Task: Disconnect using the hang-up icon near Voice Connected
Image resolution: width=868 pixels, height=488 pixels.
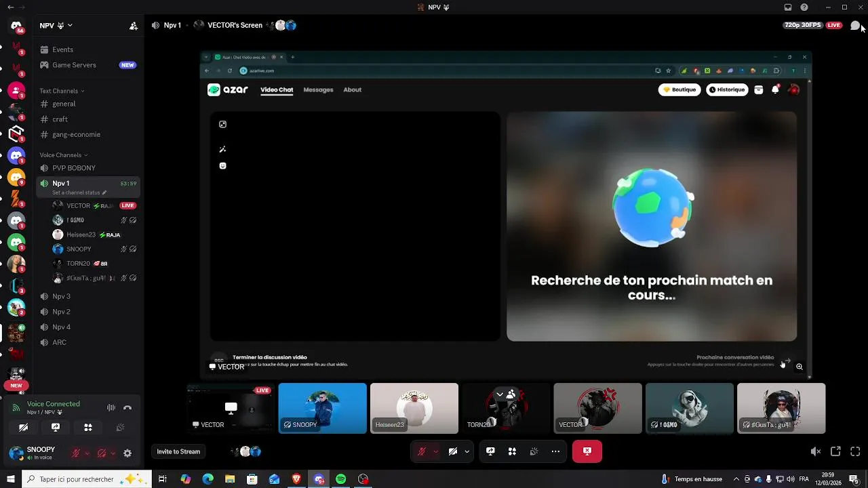Action: (127, 407)
